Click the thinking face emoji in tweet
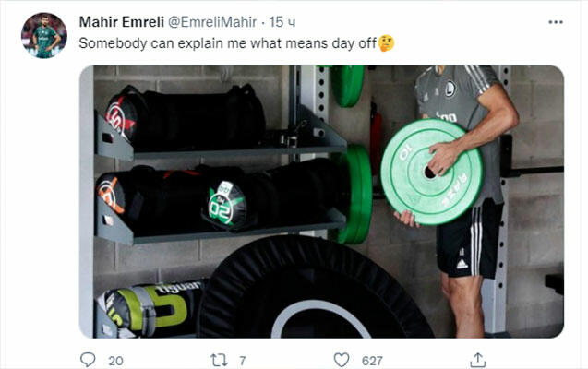Image resolution: width=588 pixels, height=369 pixels. point(386,43)
